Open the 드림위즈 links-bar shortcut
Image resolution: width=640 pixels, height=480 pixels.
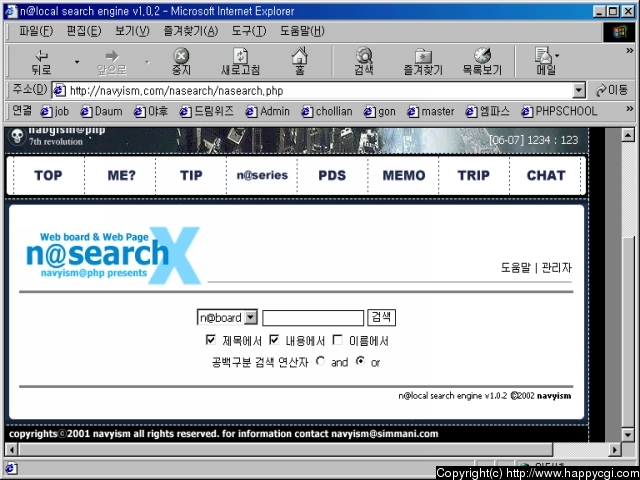[207, 111]
